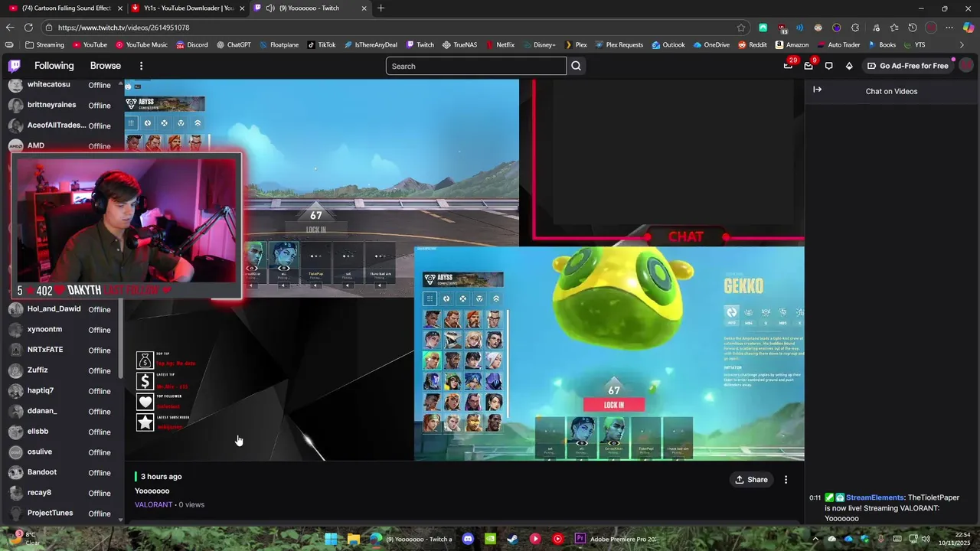Image resolution: width=980 pixels, height=551 pixels.
Task: Open Zuffiz channel in sidebar
Action: click(x=61, y=370)
